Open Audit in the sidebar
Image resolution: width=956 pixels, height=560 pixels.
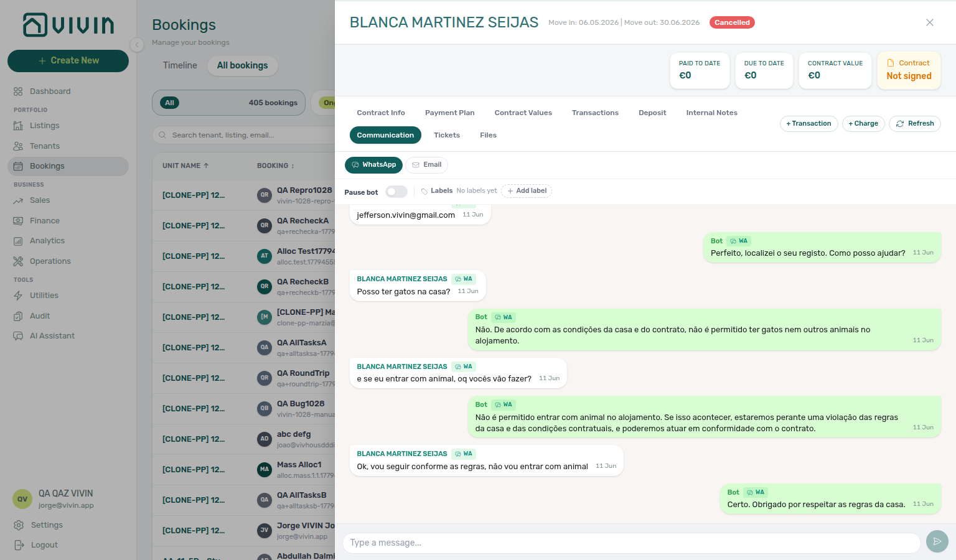coord(68,316)
